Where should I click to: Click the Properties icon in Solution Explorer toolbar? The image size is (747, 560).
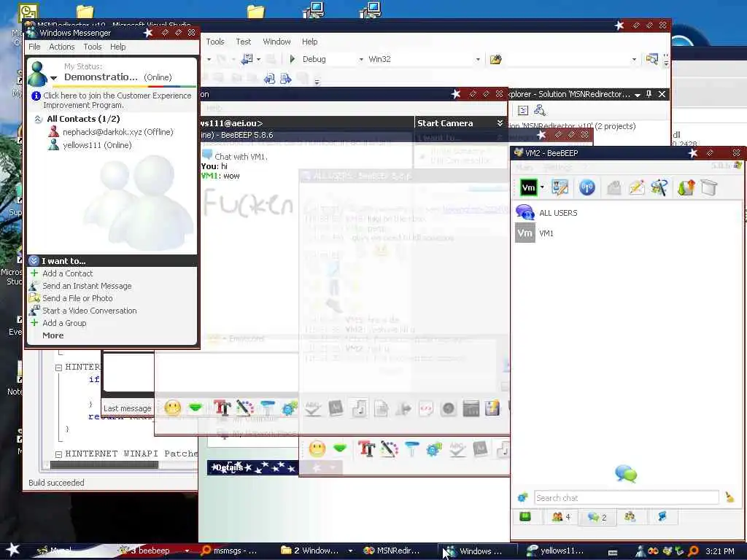point(522,111)
